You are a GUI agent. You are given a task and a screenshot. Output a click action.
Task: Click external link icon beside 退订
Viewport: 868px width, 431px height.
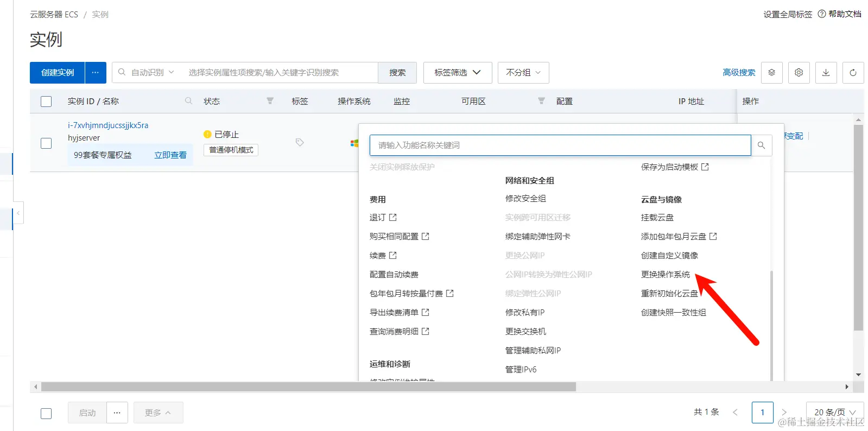pos(392,217)
